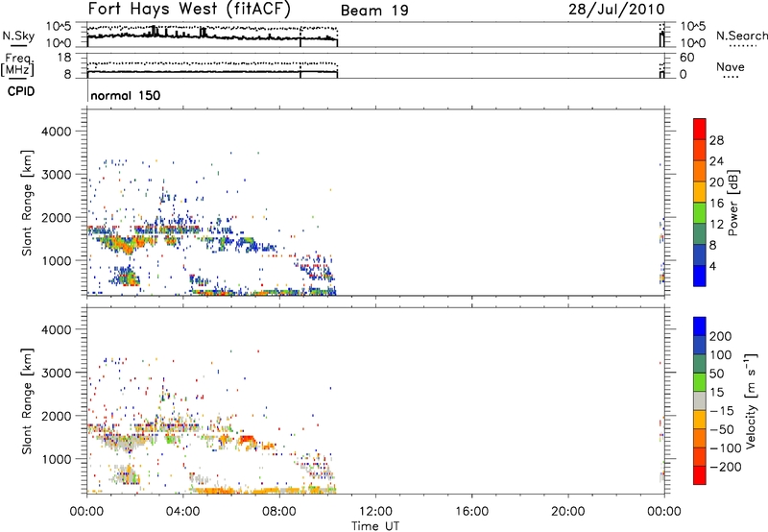Click the 12 label on Power colorbar
Viewport: 768px width, 532px height.
click(x=716, y=225)
